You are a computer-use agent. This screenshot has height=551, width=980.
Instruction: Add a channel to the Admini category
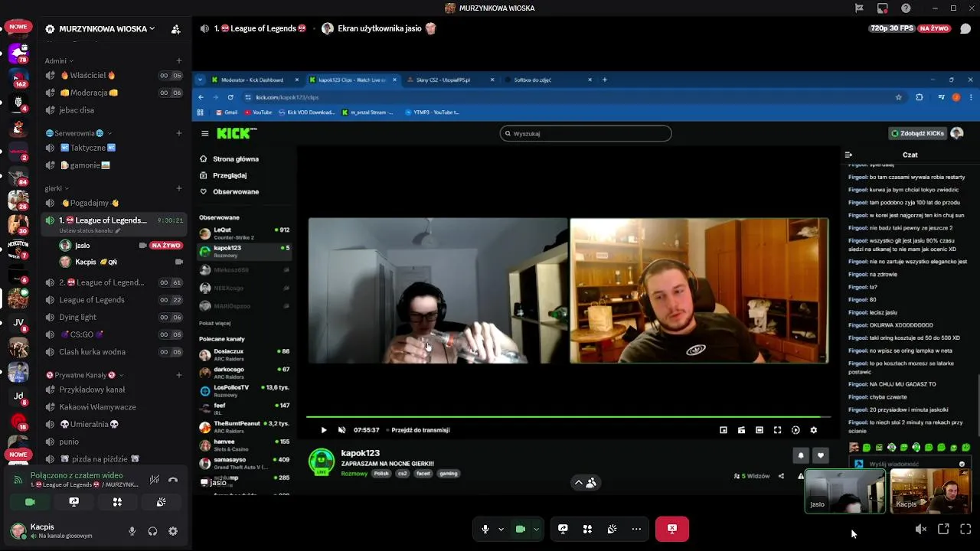pos(179,60)
